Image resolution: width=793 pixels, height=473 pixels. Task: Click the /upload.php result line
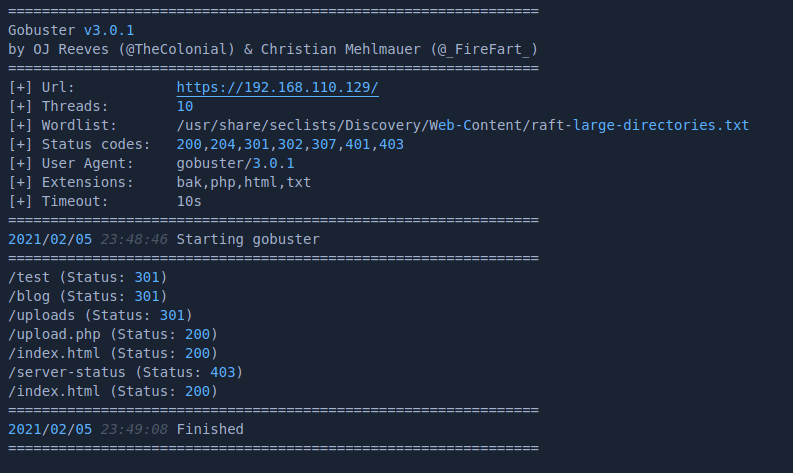[x=112, y=334]
